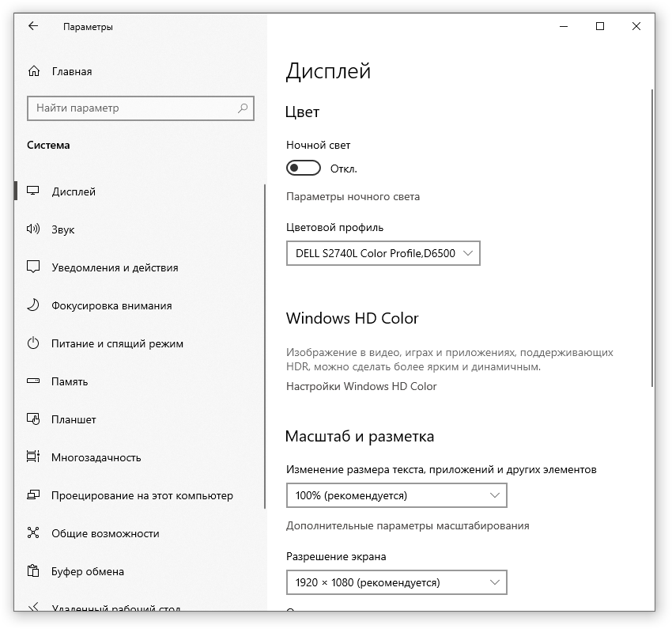The image size is (672, 629).
Task: Expand the 100% scaling dropdown
Action: pos(396,495)
